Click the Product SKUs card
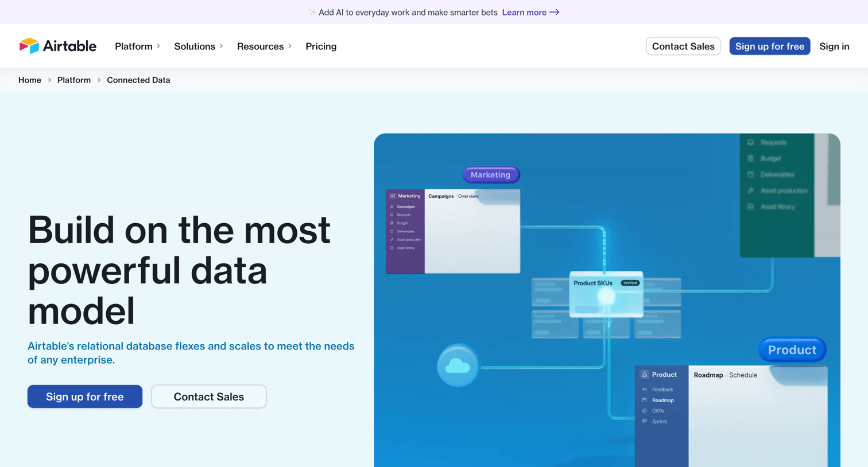This screenshot has height=467, width=868. tap(606, 294)
